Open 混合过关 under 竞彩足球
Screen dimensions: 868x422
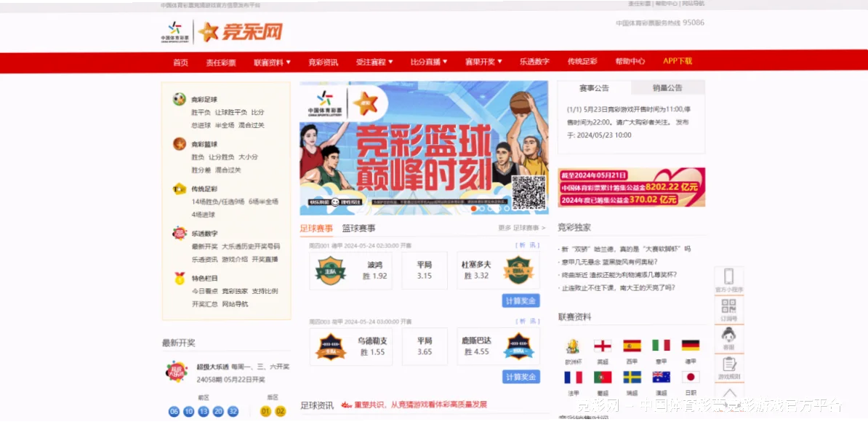252,125
